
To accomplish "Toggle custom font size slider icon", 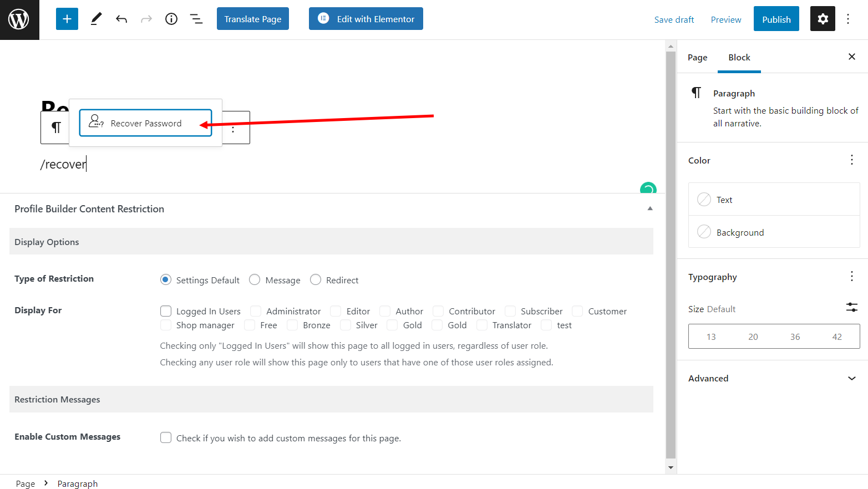I will tap(852, 307).
